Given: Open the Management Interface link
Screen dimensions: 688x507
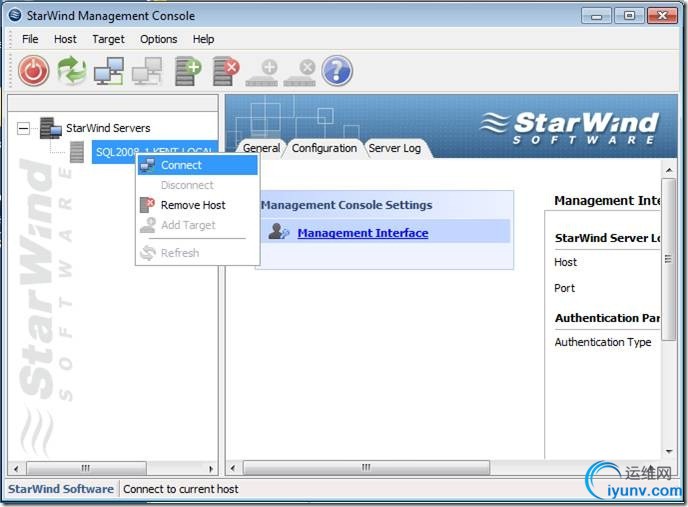Looking at the screenshot, I should tap(363, 233).
